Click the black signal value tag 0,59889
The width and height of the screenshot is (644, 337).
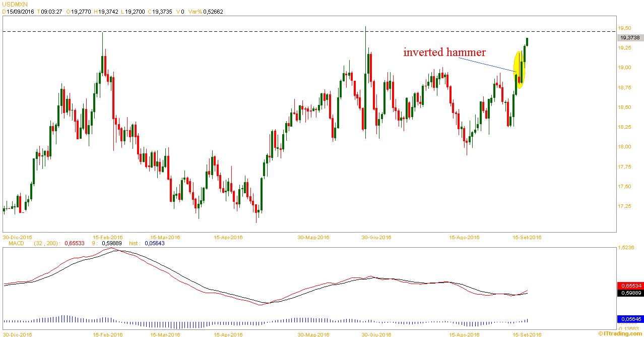pyautogui.click(x=630, y=293)
